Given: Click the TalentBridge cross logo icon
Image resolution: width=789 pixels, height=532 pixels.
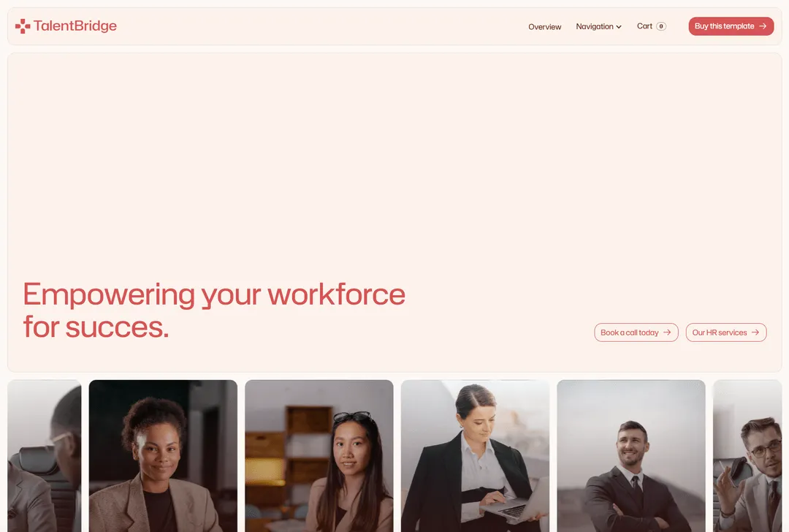Looking at the screenshot, I should coord(23,26).
